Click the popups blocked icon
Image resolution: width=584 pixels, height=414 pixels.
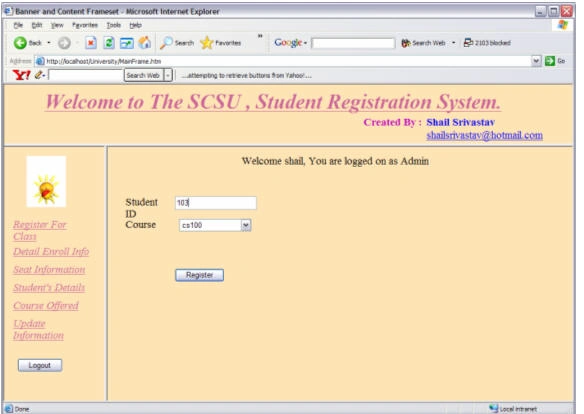click(468, 43)
